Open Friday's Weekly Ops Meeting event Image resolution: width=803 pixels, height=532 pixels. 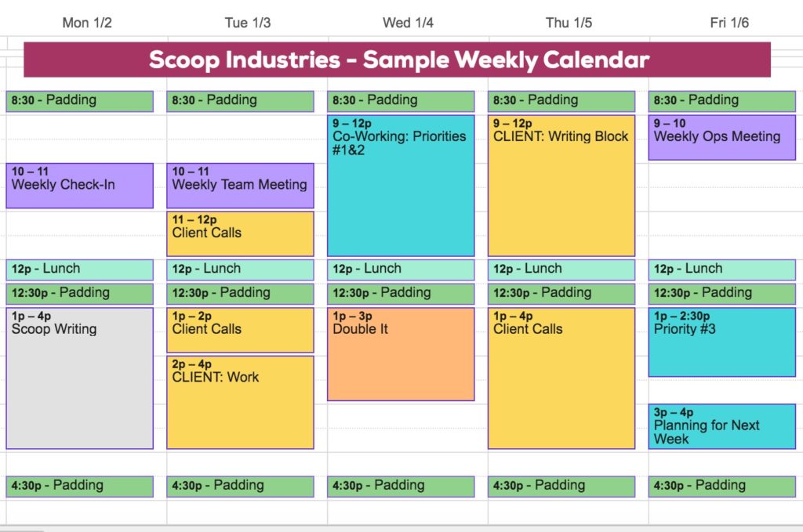coord(722,138)
